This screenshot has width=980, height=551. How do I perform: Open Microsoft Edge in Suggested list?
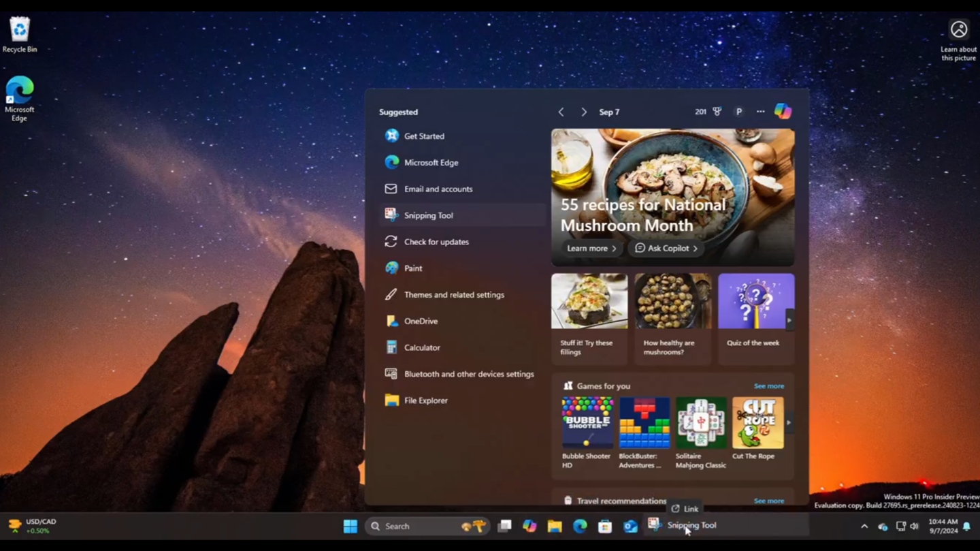tap(463, 163)
